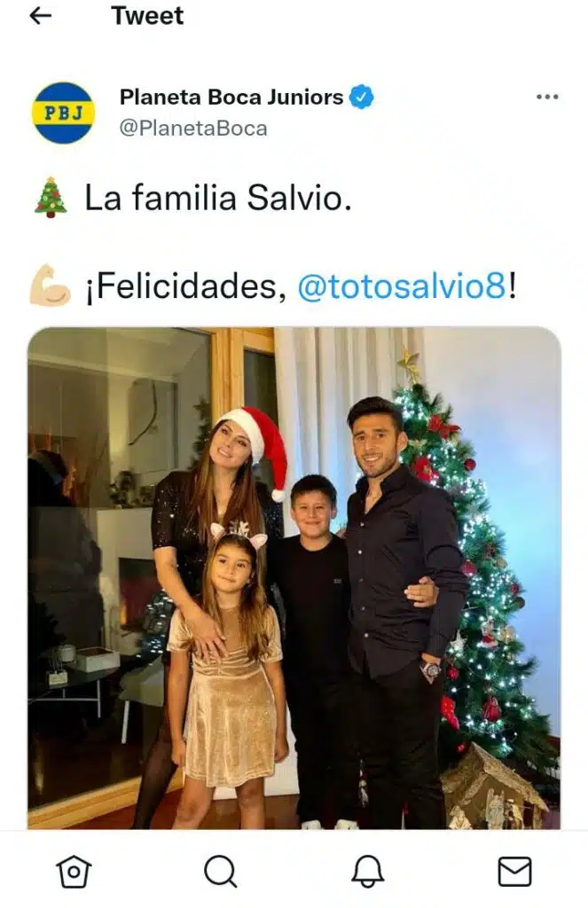The height and width of the screenshot is (908, 588).
Task: Open the Planeta Boca Juniors account name
Action: click(x=231, y=97)
